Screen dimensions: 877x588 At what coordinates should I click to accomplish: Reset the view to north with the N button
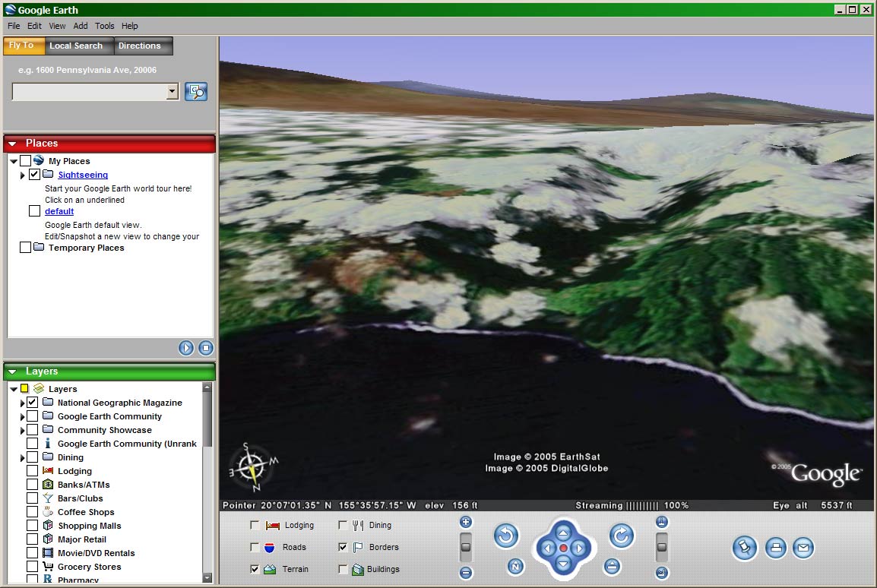pyautogui.click(x=515, y=566)
